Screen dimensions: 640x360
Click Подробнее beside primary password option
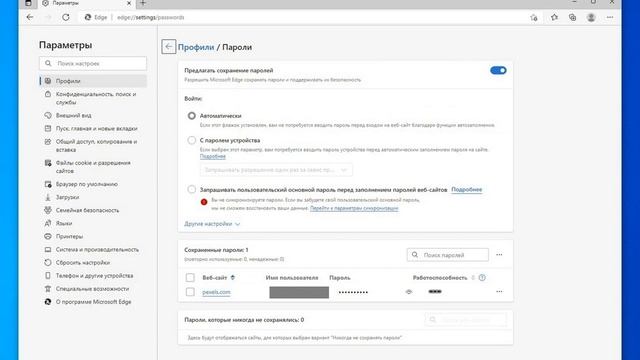point(467,189)
